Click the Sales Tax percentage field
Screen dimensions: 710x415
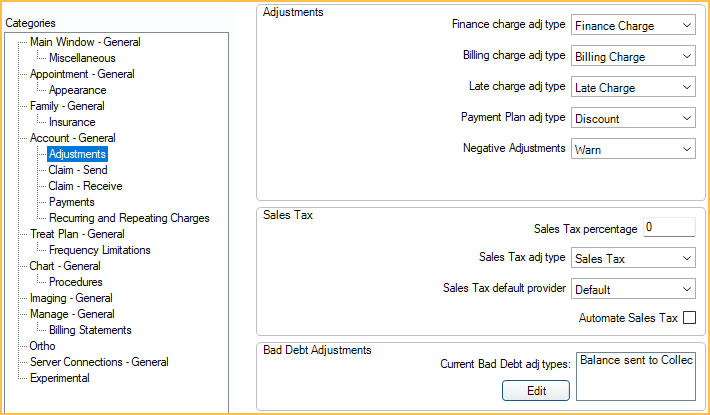coord(668,227)
